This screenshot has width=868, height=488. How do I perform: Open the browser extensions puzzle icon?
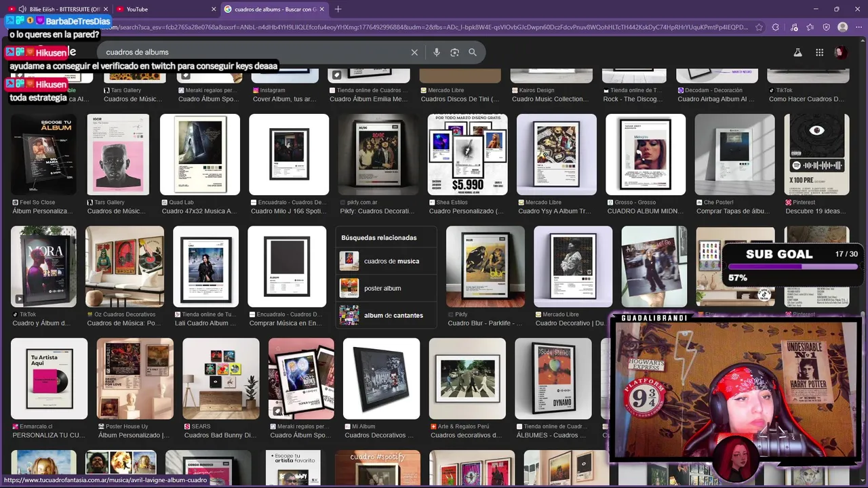pyautogui.click(x=776, y=27)
